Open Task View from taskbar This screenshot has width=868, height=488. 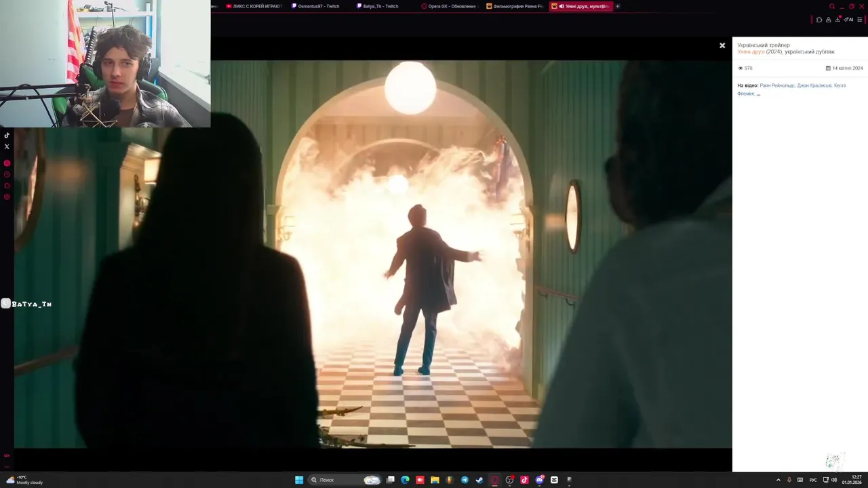tap(391, 480)
